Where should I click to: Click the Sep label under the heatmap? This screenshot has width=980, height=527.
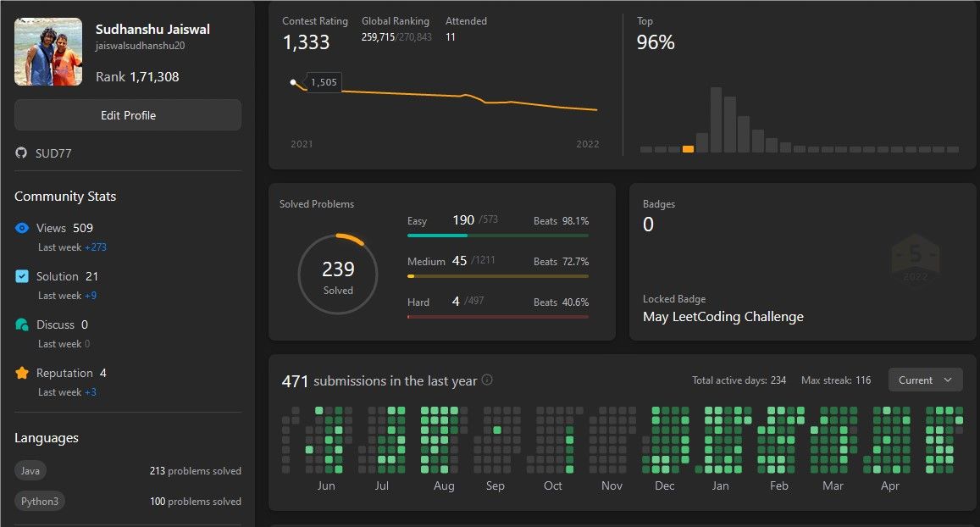(x=495, y=485)
